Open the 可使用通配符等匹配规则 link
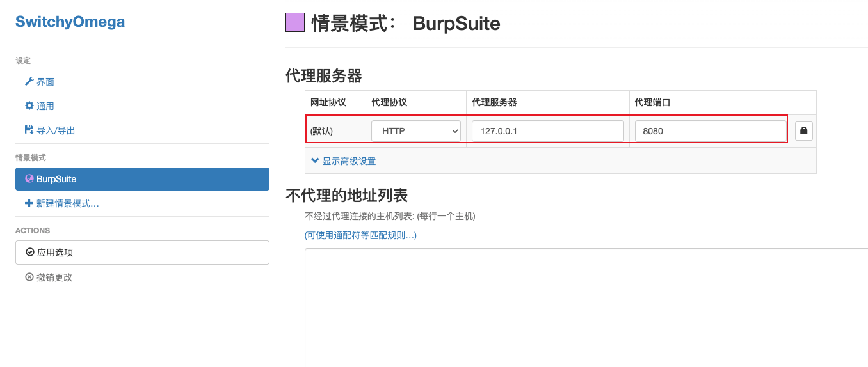Screen dimensions: 868x367 pos(360,235)
